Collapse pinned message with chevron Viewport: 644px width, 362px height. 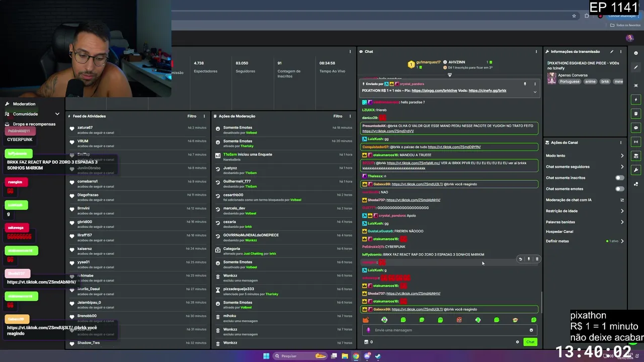click(x=535, y=92)
